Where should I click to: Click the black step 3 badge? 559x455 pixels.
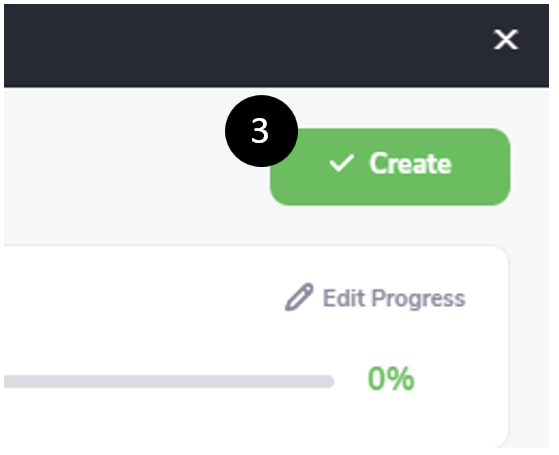click(x=261, y=131)
